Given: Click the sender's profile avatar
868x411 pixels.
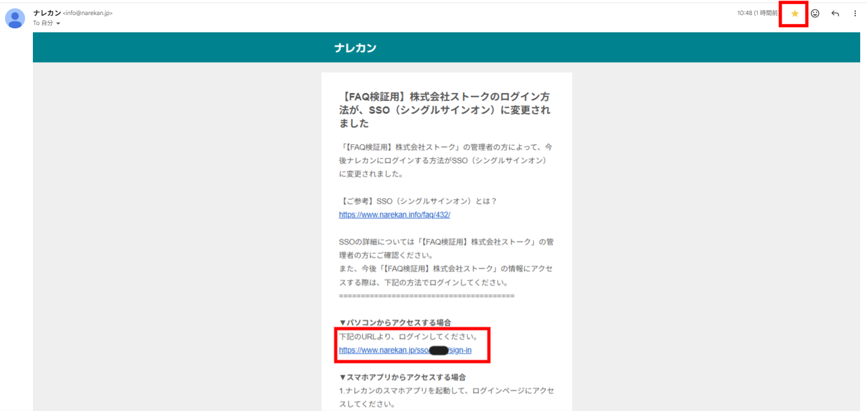Looking at the screenshot, I should 14,18.
